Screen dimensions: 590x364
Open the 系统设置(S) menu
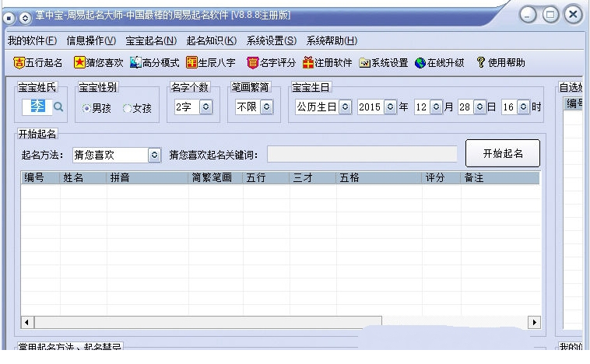tap(272, 40)
